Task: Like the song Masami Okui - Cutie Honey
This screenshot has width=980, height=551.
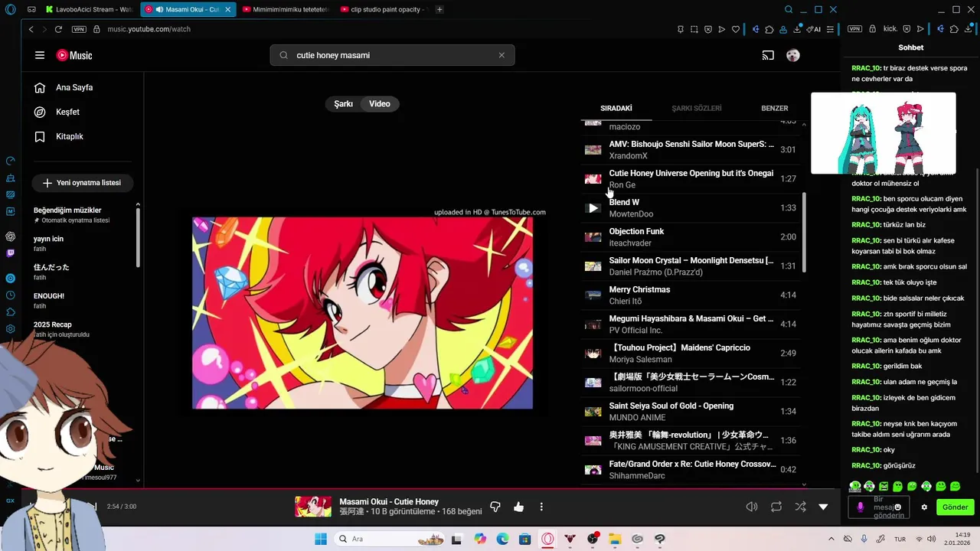Action: click(x=519, y=507)
